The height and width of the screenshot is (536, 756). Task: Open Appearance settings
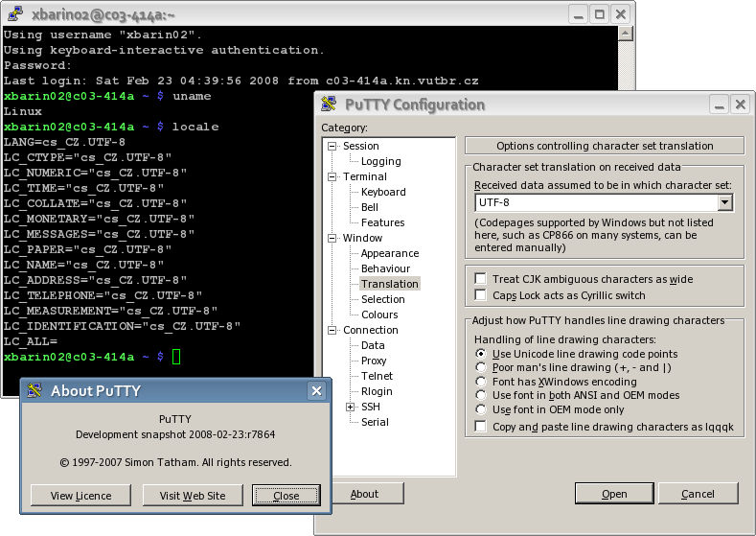[390, 253]
